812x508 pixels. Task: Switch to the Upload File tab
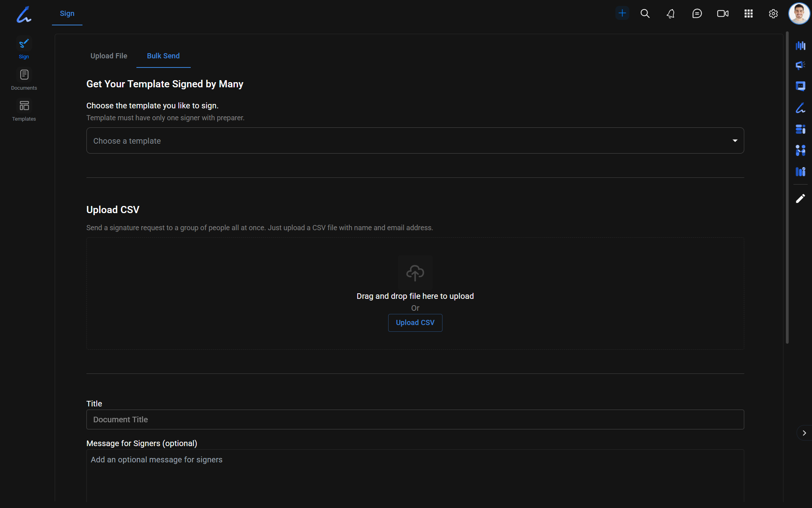tap(109, 56)
